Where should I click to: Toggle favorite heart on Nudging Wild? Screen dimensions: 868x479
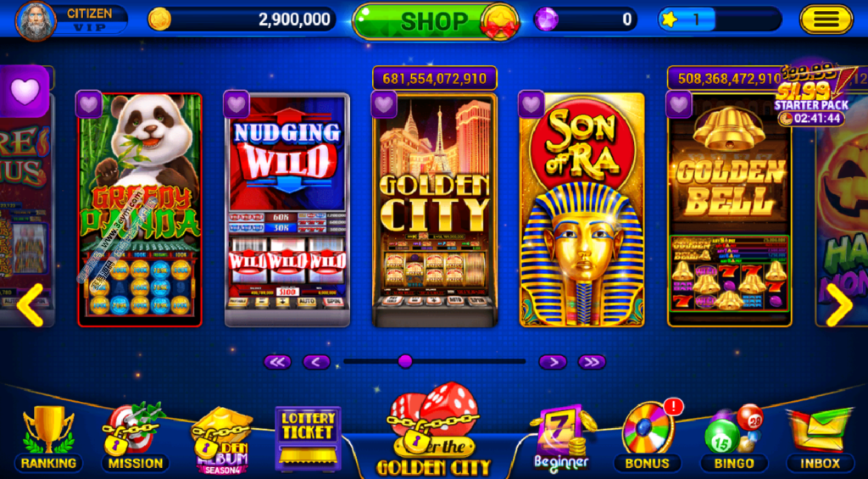(x=236, y=104)
